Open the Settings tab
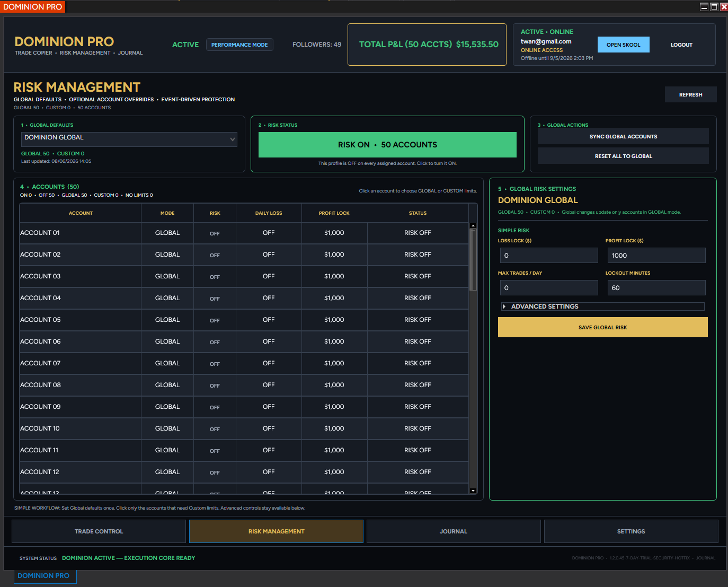Viewport: 728px width, 587px height. pos(631,531)
